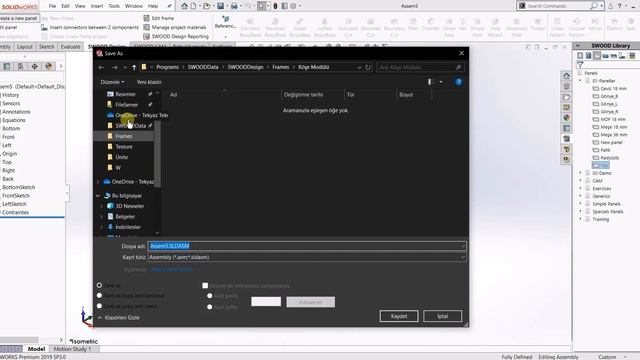Refresh the folder address bar
This screenshot has height=360, width=640.
(368, 67)
